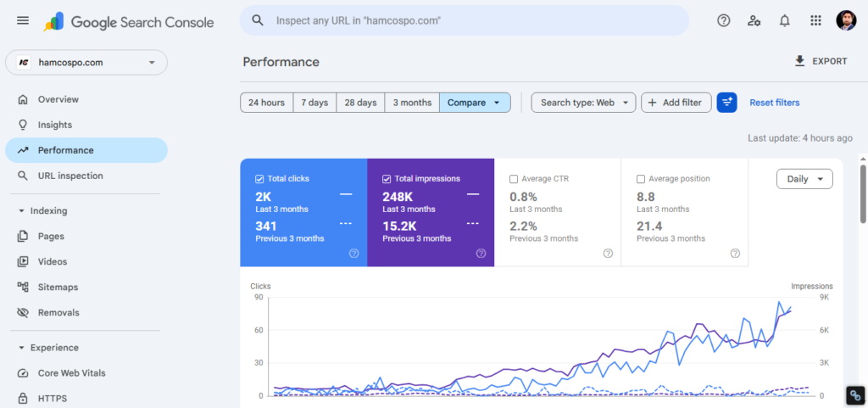Click the Videos play icon
This screenshot has height=408, width=868.
click(x=23, y=261)
